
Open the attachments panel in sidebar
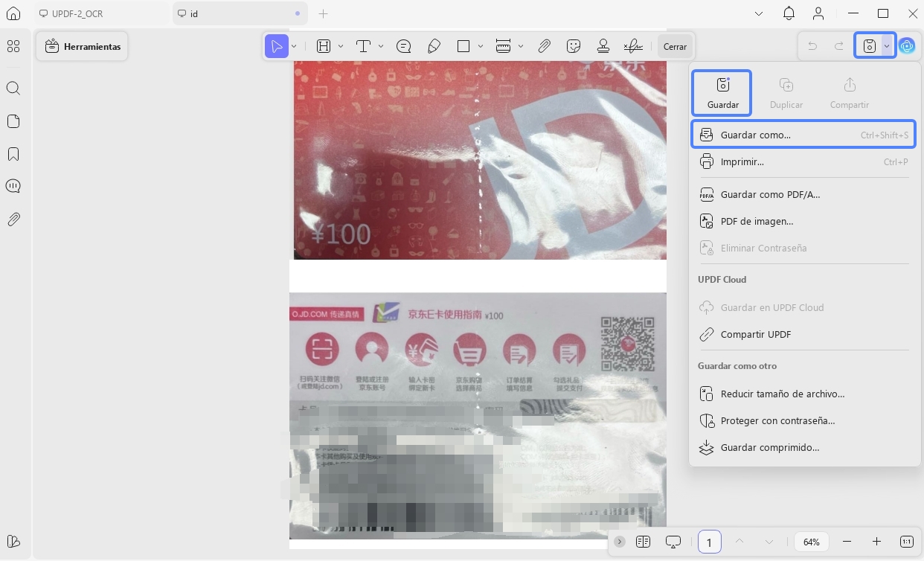point(13,219)
